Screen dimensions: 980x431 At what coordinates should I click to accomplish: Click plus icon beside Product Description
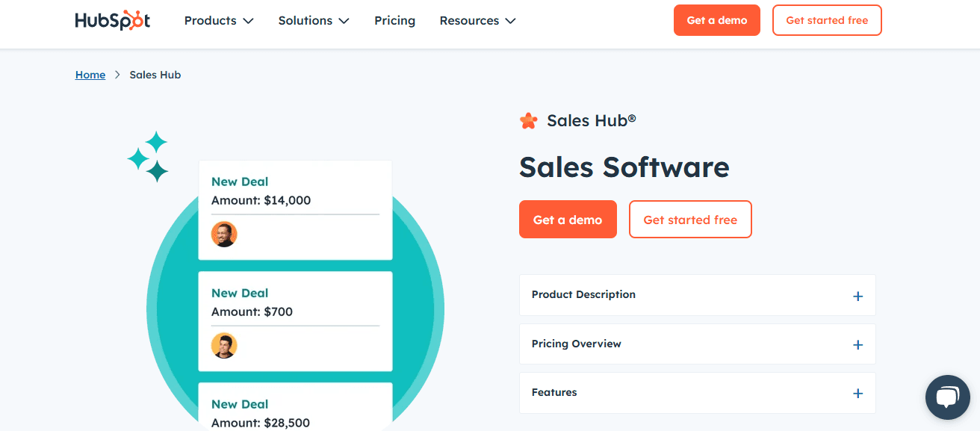857,296
